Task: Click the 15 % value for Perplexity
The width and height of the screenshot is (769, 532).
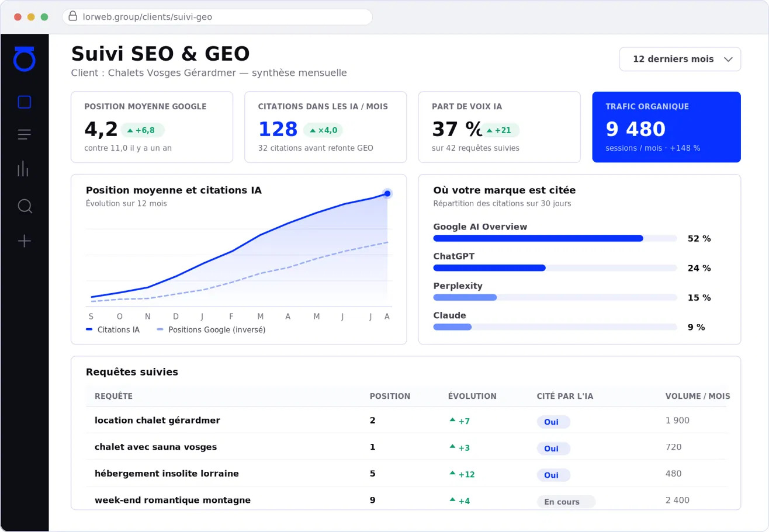Action: pyautogui.click(x=699, y=298)
